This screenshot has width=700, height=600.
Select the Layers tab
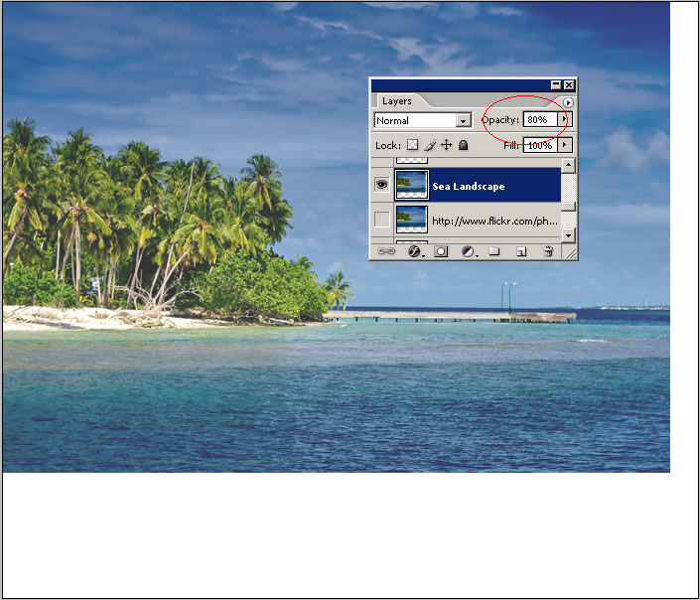coord(397,101)
